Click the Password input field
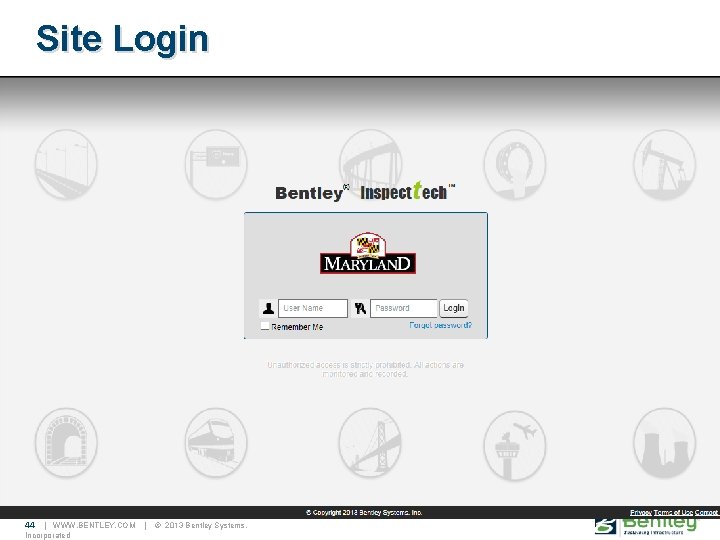This screenshot has width=720, height=540. tap(404, 308)
